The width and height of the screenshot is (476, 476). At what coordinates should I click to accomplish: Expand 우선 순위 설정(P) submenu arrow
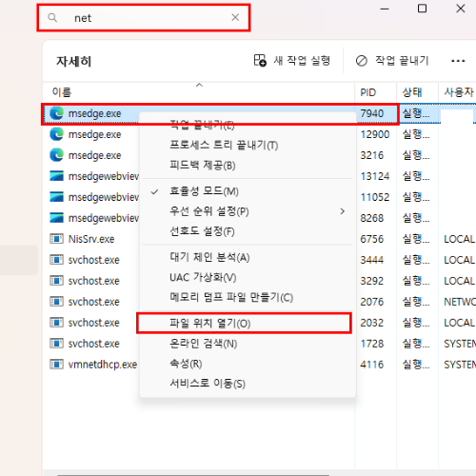click(342, 211)
